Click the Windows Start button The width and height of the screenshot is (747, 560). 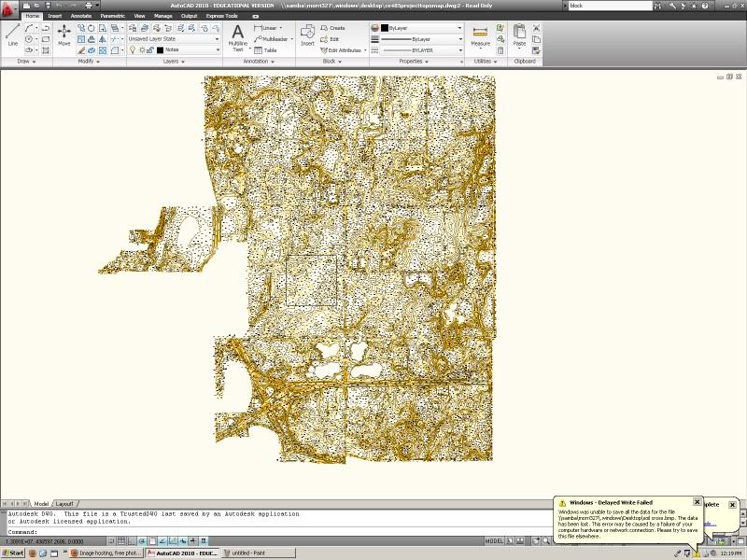(13, 553)
